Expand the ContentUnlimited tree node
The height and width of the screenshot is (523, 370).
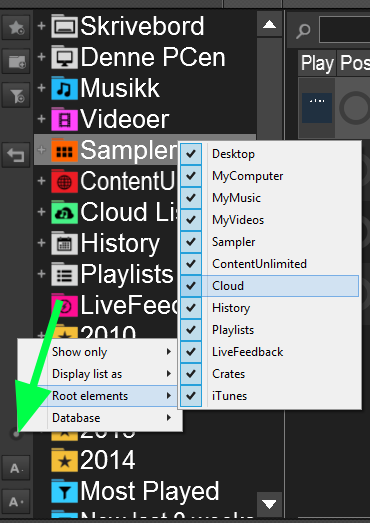click(41, 181)
